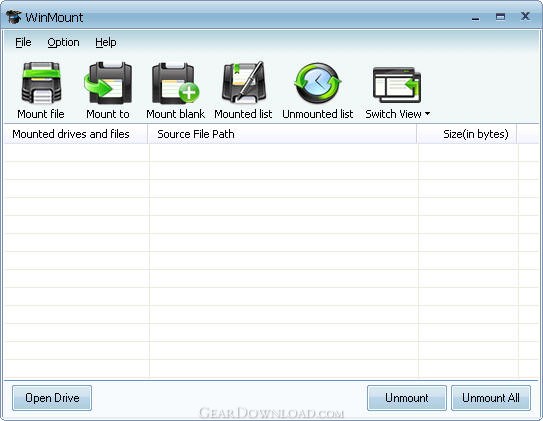Choose the Mount blank icon
The height and width of the screenshot is (421, 543).
[x=176, y=83]
